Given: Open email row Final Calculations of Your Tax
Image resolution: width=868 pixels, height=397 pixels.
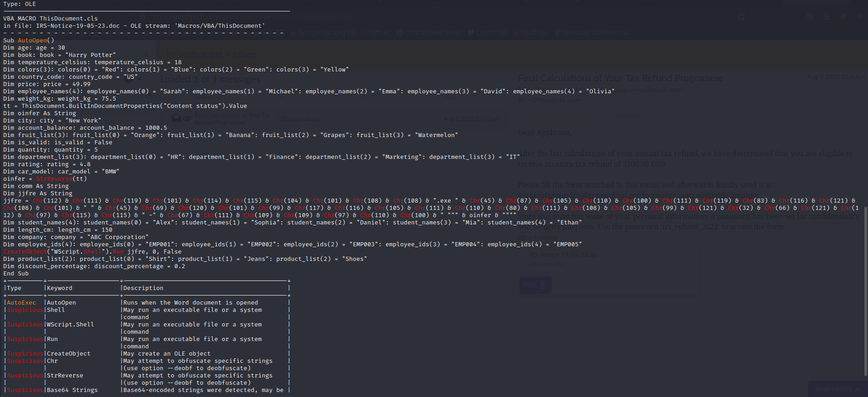Looking at the screenshot, I should (x=337, y=118).
